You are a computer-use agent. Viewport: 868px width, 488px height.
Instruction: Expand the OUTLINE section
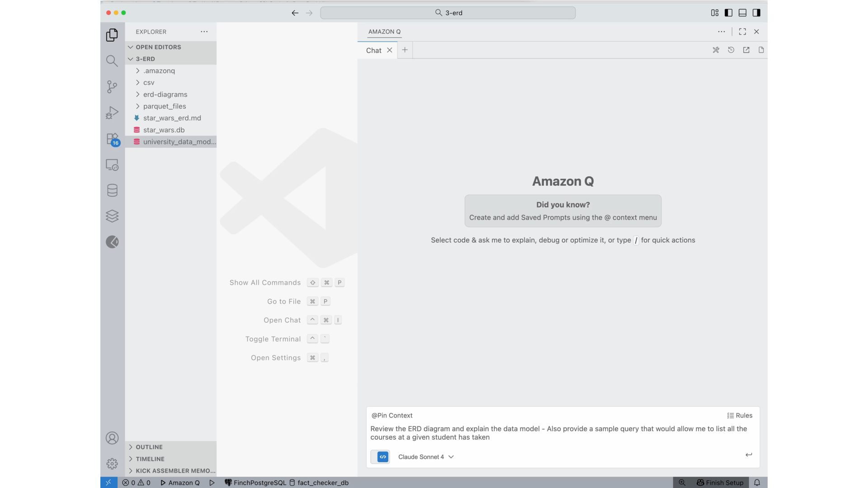tap(149, 447)
